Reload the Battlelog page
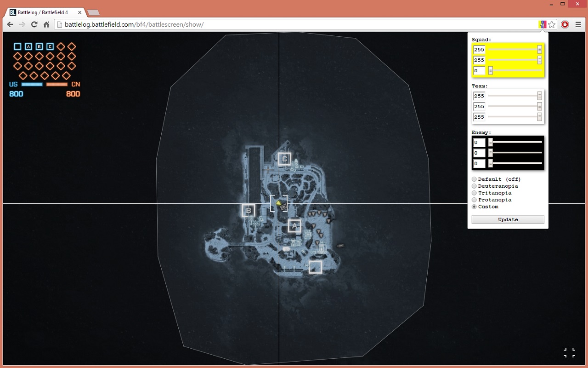Image resolution: width=588 pixels, height=368 pixels. click(x=34, y=24)
